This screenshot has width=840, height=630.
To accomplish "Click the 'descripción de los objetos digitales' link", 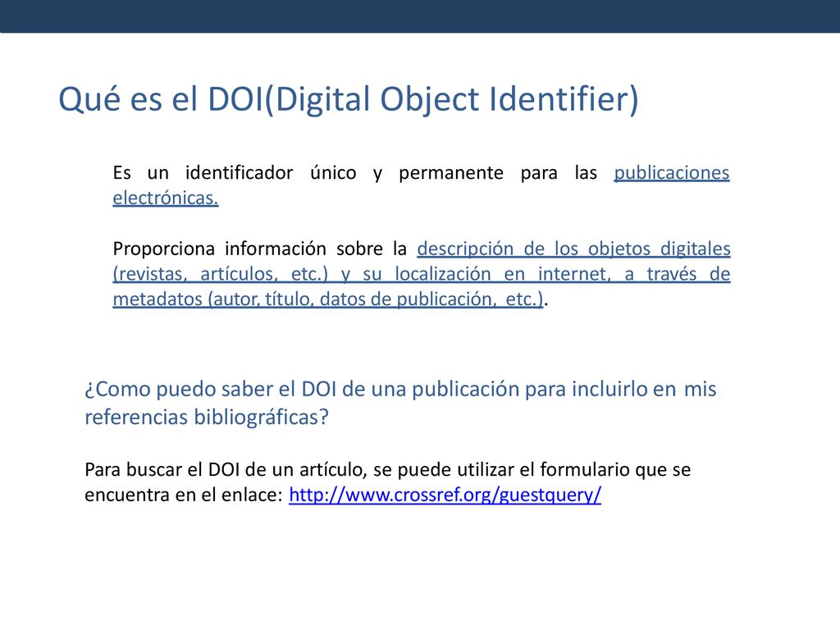I will pos(573,249).
